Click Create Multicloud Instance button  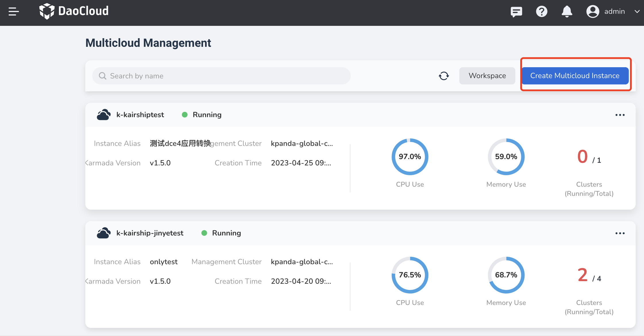click(x=575, y=76)
